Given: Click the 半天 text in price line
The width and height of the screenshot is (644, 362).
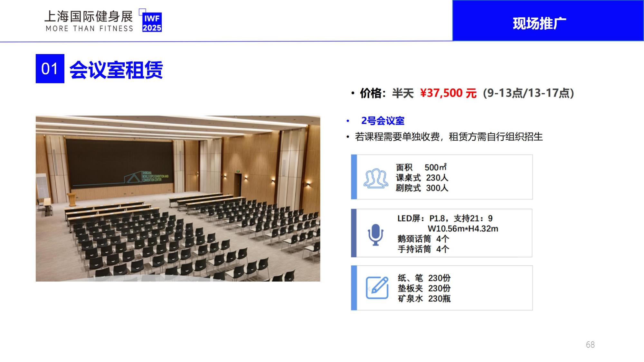Looking at the screenshot, I should click(x=403, y=93).
